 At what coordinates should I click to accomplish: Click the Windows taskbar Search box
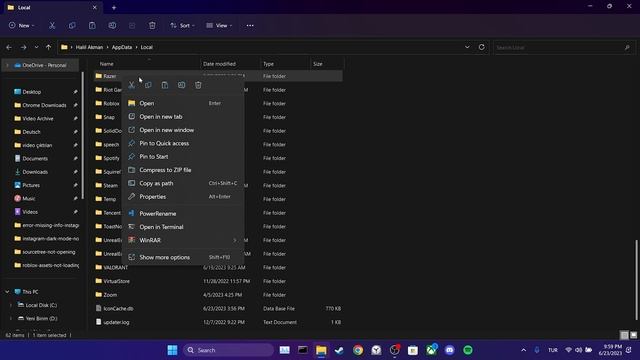[229, 350]
